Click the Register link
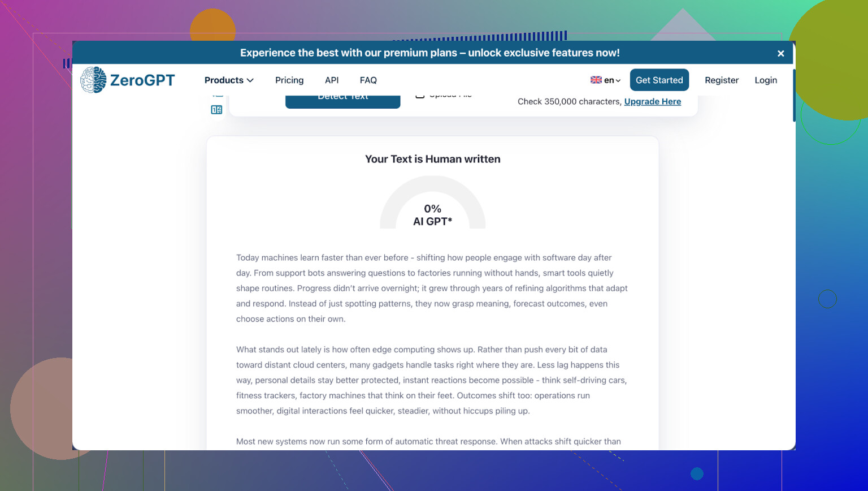868x491 pixels. (x=722, y=80)
